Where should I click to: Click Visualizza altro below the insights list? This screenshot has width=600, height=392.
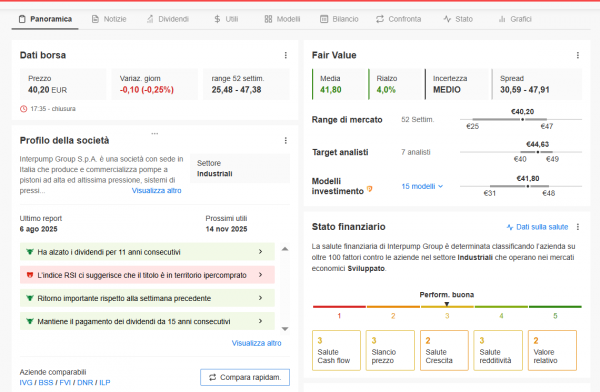click(x=256, y=343)
